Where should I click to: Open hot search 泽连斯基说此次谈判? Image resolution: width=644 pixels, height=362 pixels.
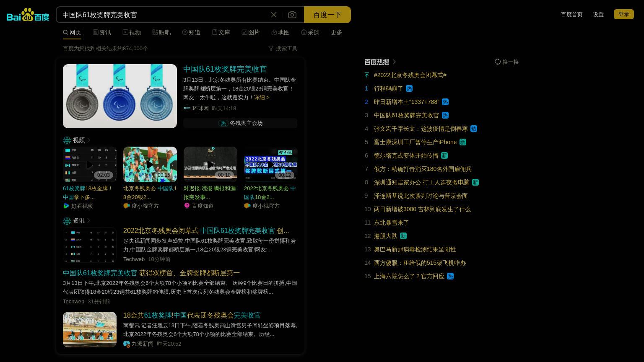(421, 196)
